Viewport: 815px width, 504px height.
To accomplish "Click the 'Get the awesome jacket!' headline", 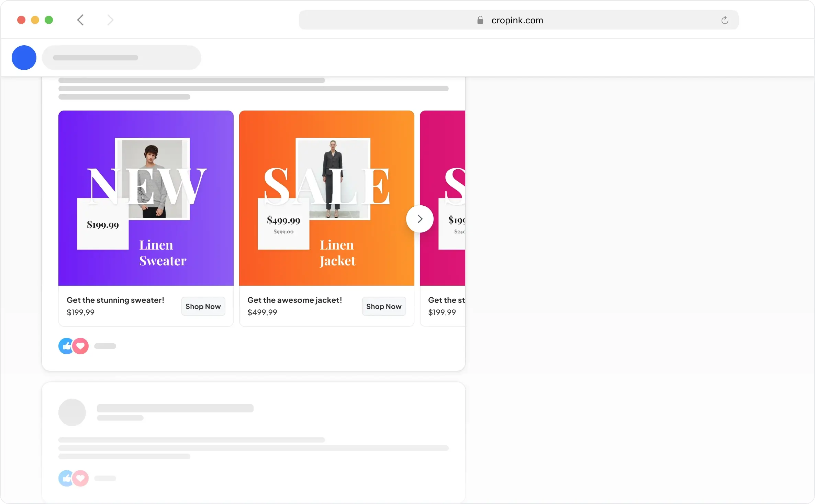I will (294, 300).
